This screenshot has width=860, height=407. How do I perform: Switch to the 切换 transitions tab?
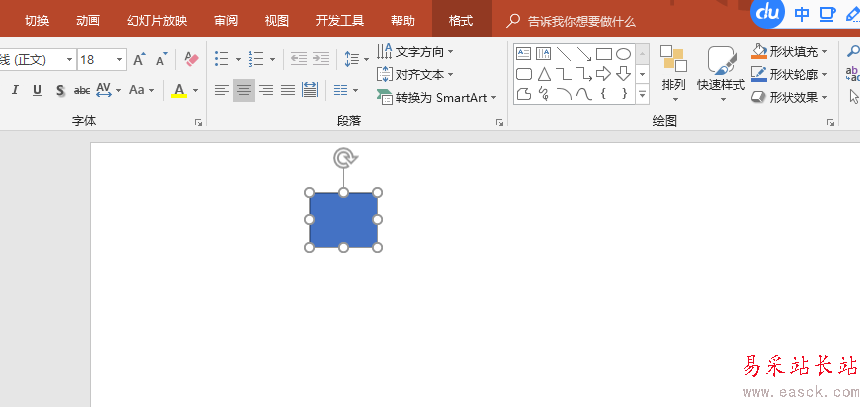(x=37, y=21)
